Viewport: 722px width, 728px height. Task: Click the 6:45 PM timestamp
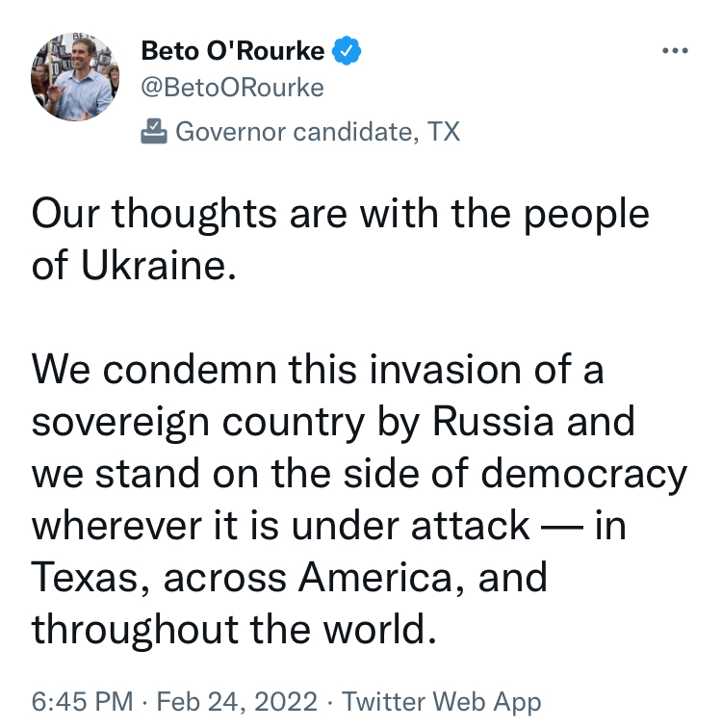(x=82, y=701)
